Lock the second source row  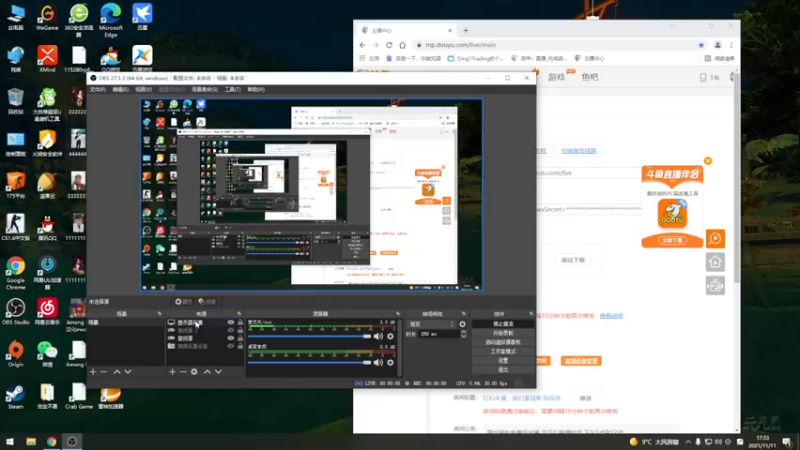coord(240,331)
